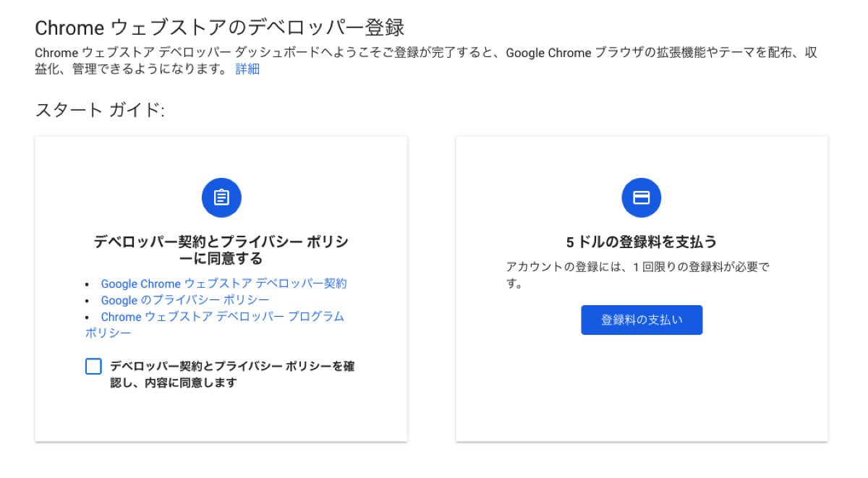Screen dimensions: 868x478
Task: Select the credit card icon above the fee section
Action: (x=642, y=197)
